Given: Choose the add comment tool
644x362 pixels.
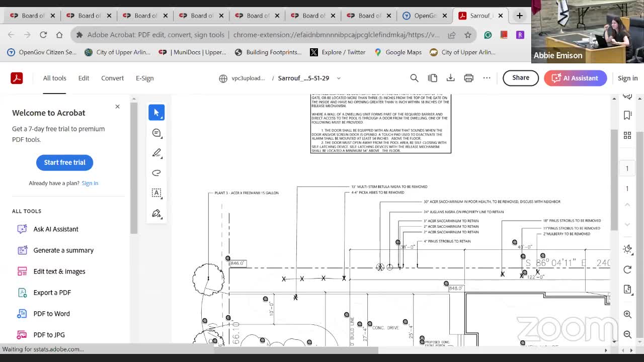Looking at the screenshot, I should pyautogui.click(x=156, y=133).
